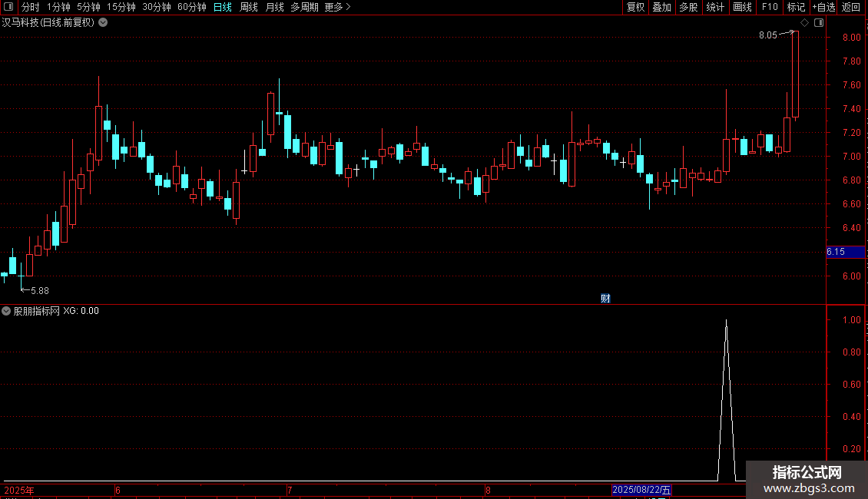Viewport: 868px width, 499px height.
Task: Switch to 日线 daily chart
Action: pos(223,7)
